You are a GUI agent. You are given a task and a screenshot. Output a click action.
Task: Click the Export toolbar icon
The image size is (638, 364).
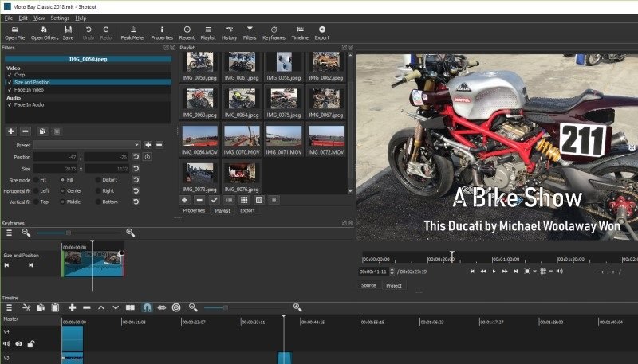tap(322, 33)
